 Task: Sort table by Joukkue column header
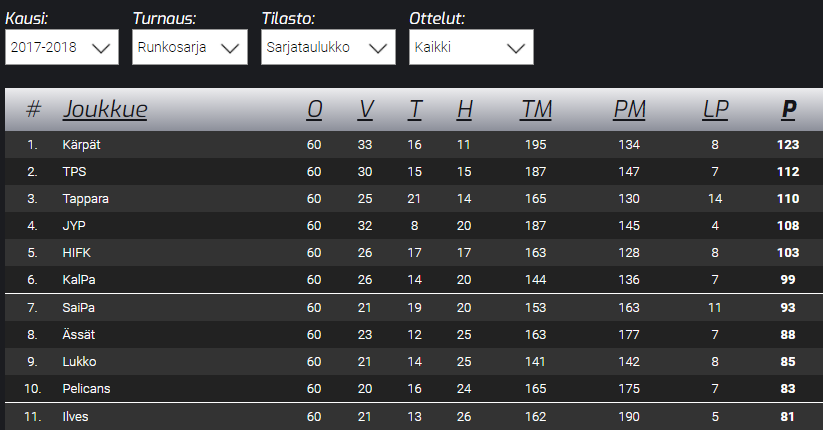pos(105,109)
